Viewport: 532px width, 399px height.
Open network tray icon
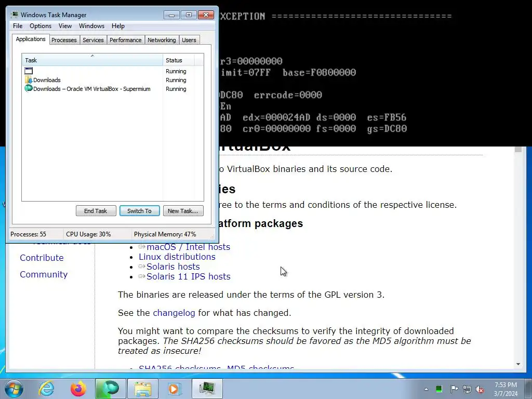(467, 389)
